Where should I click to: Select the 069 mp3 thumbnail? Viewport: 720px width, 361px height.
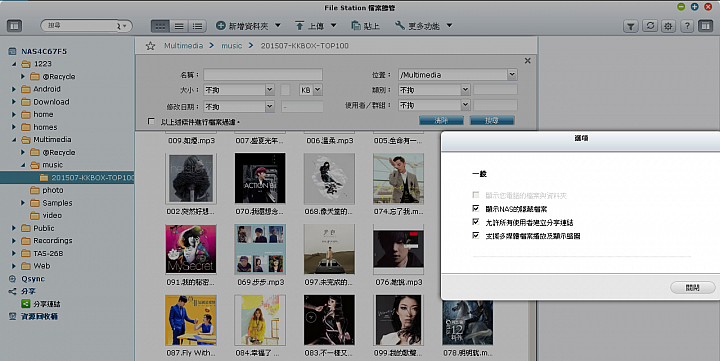pos(260,249)
